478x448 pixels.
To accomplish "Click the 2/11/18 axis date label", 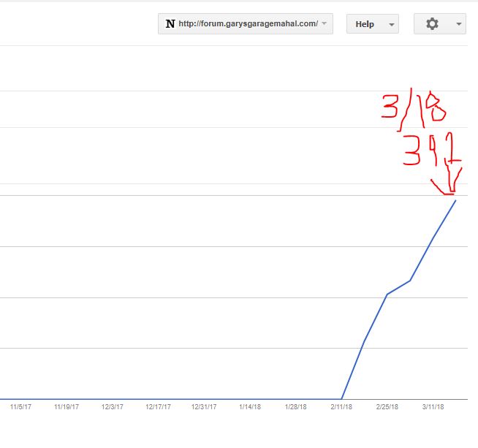I will click(341, 406).
